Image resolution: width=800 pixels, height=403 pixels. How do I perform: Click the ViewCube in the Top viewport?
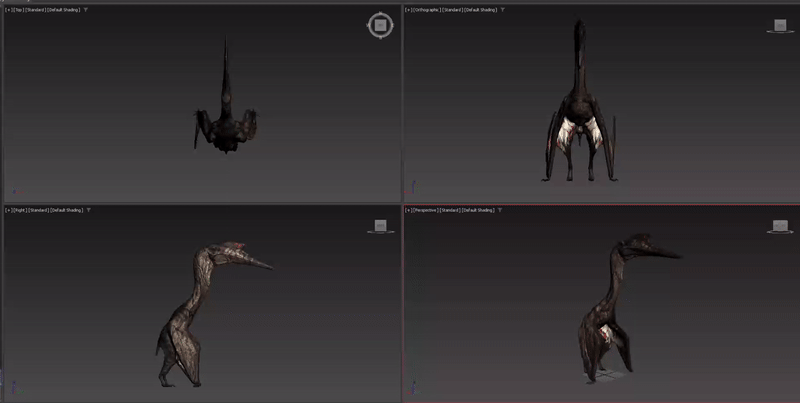380,25
